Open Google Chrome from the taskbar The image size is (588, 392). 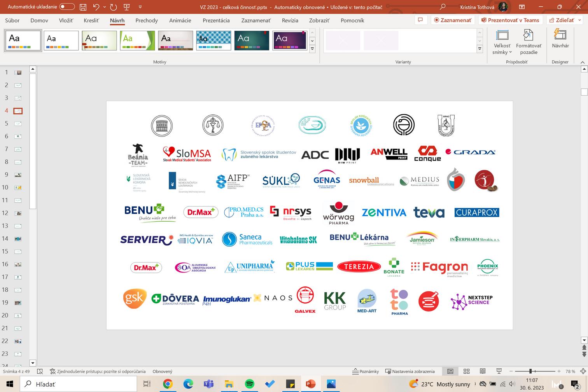168,384
